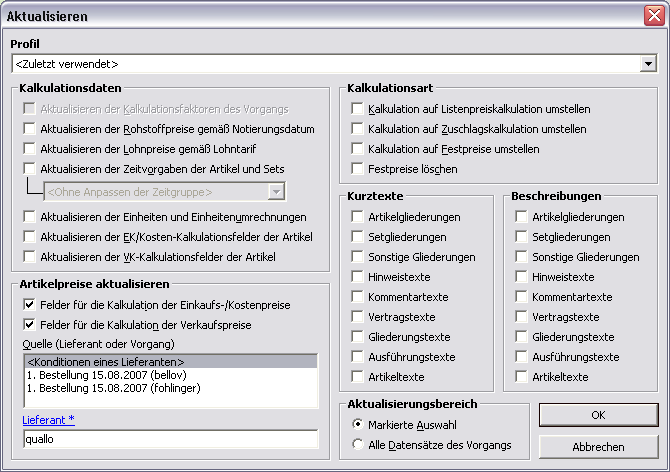
Task: Enable Aktualisieren der Einheiten und Einheitenumrechnungen
Action: click(x=29, y=217)
